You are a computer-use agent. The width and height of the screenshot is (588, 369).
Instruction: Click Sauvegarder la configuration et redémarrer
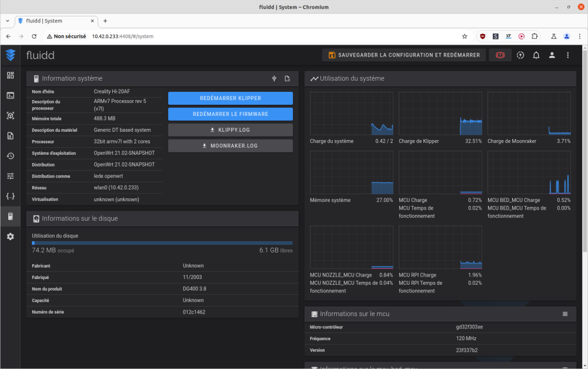pyautogui.click(x=405, y=55)
